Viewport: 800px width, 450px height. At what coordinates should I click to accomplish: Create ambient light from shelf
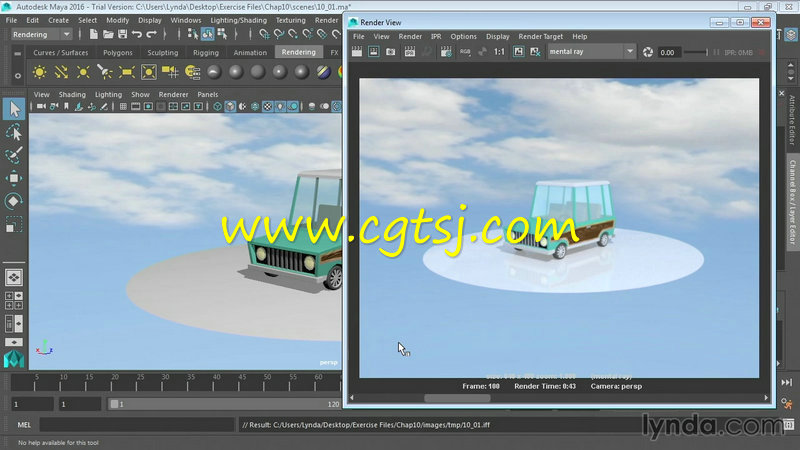[x=39, y=72]
